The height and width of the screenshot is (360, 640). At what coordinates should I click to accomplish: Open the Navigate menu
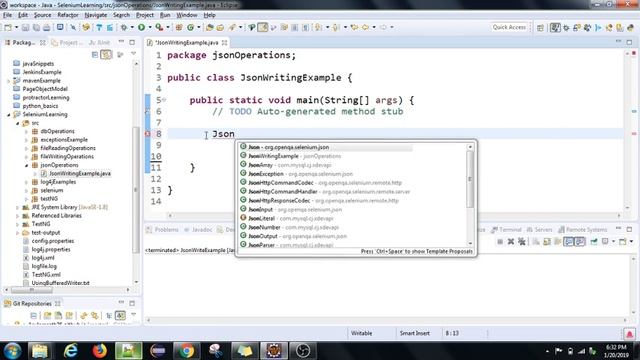click(96, 15)
